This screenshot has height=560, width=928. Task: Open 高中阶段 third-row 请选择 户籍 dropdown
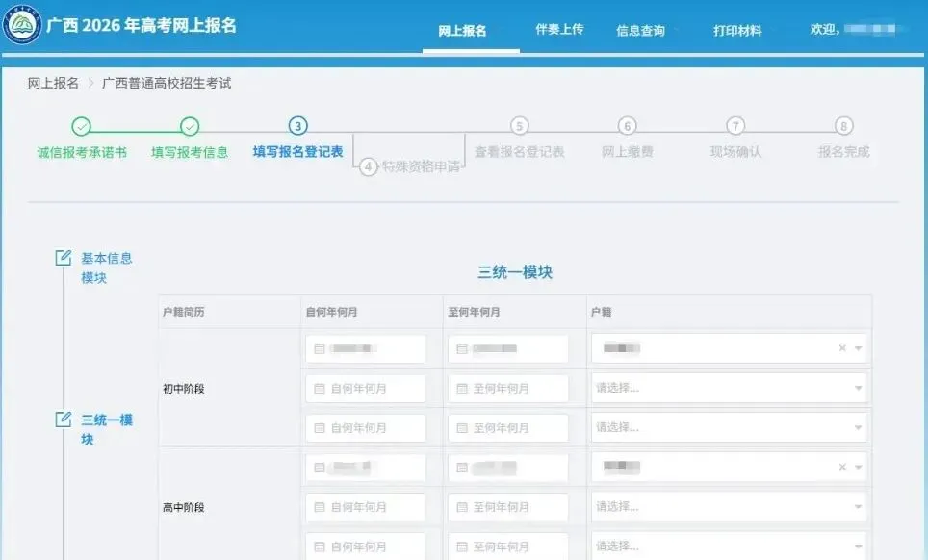[729, 546]
